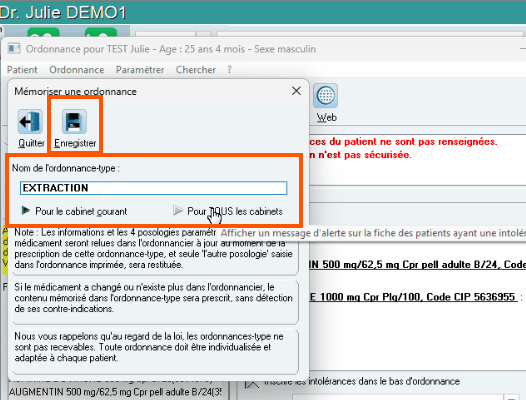Open the ? help menu
526x400 pixels.
tap(229, 70)
